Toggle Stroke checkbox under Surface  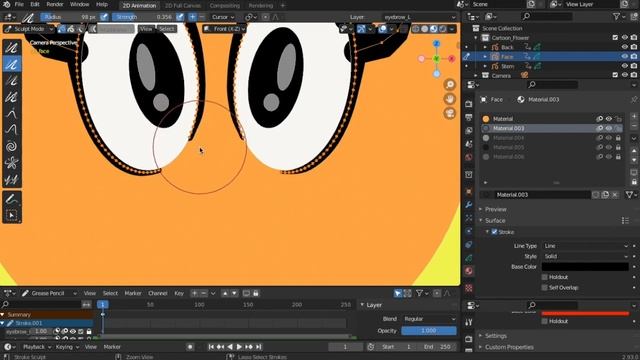(494, 232)
